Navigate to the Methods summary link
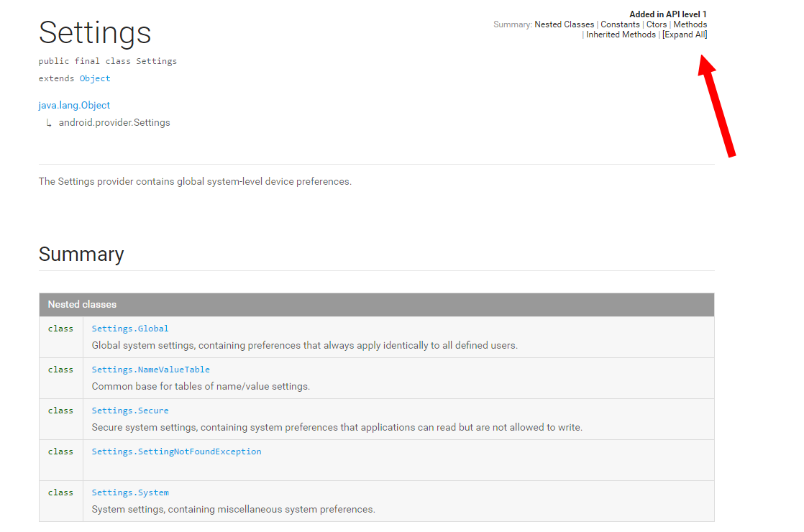Screen dimensions: 804x532 pos(690,24)
